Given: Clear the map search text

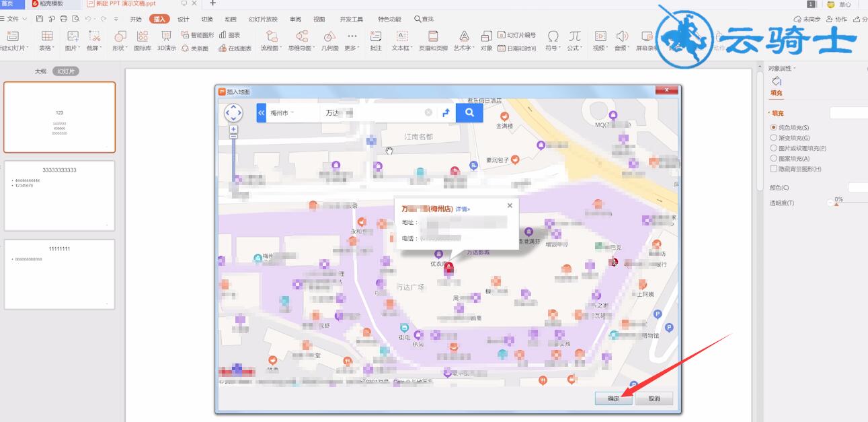Looking at the screenshot, I should coord(428,112).
